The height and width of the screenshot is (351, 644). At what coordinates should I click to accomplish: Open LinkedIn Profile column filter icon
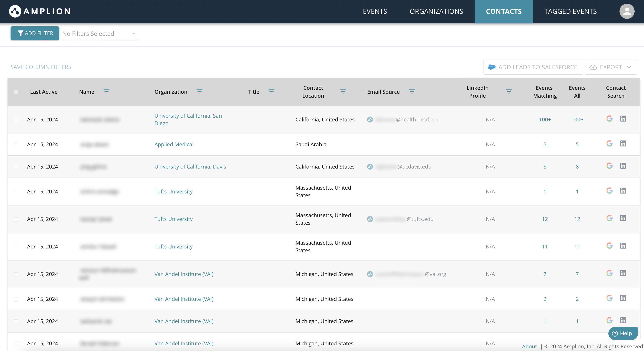click(x=509, y=92)
